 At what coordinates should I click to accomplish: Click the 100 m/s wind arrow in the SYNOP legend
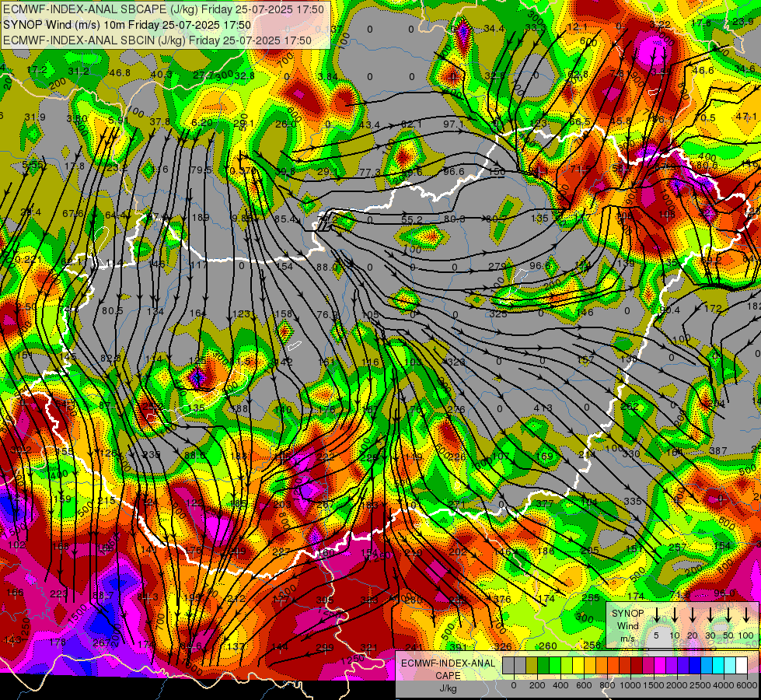[x=746, y=615]
